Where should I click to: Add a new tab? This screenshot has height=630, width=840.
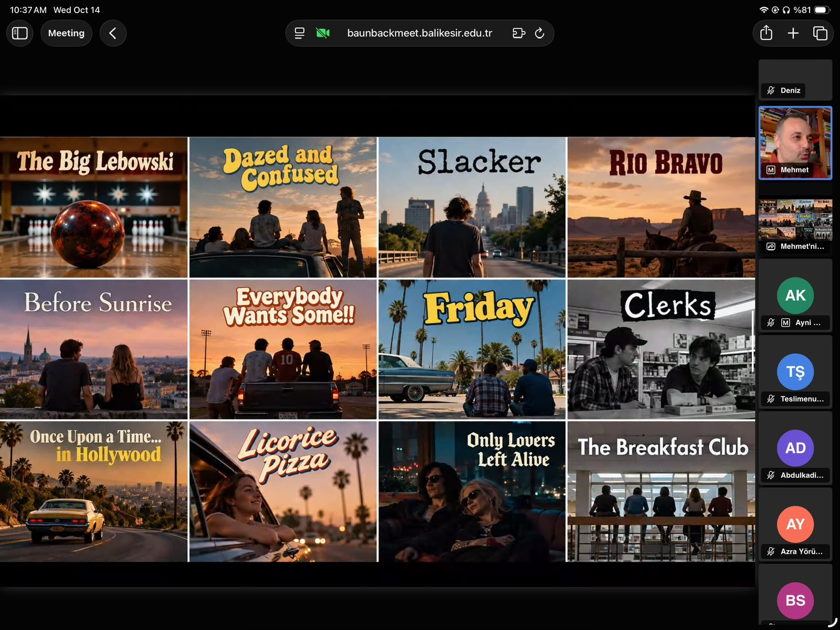(x=793, y=33)
